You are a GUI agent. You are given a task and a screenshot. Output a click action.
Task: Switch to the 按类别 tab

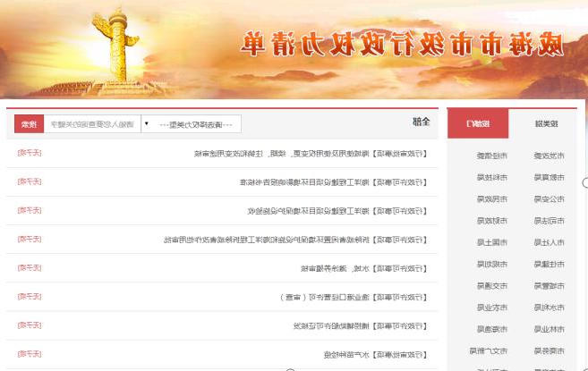(546, 123)
